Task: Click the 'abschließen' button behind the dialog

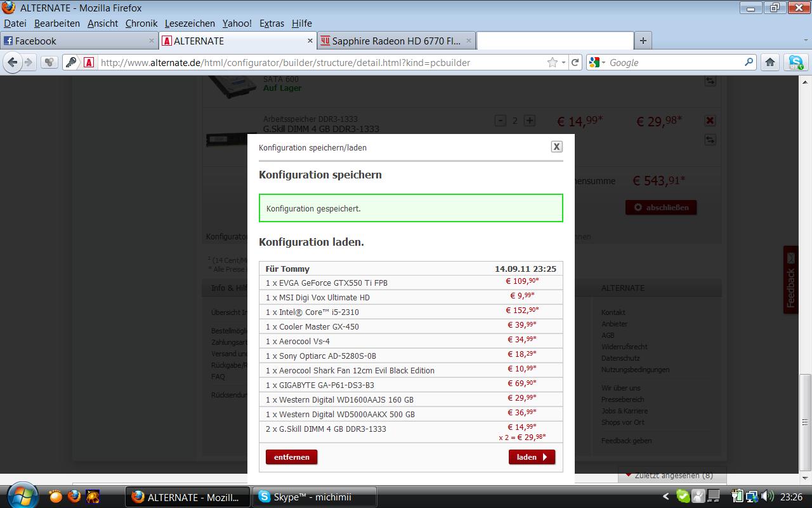Action: [x=661, y=207]
